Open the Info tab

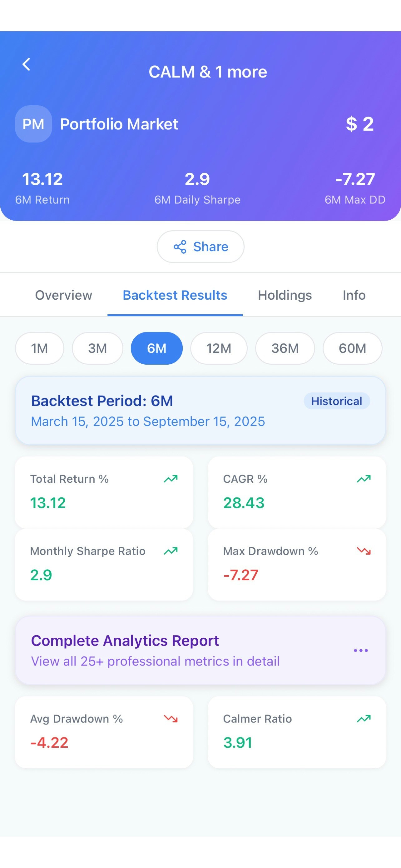[x=354, y=295]
